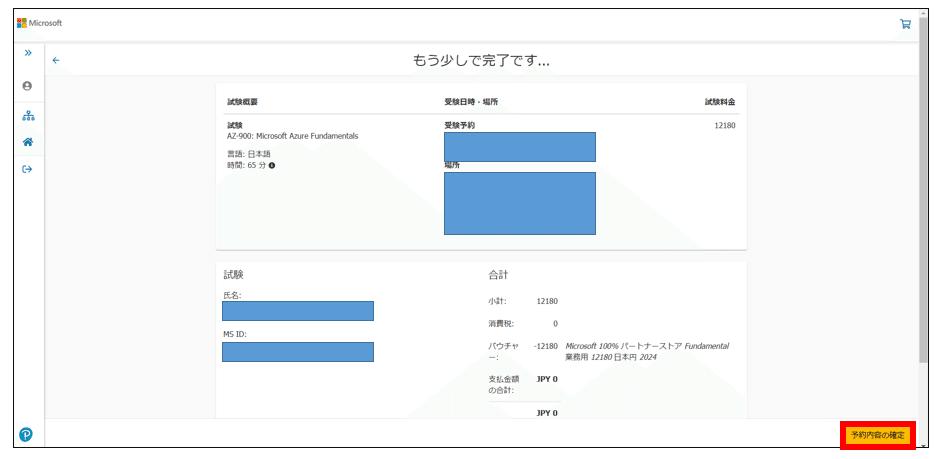The height and width of the screenshot is (459, 935).
Task: Click the 合計 section heading
Action: [x=498, y=275]
